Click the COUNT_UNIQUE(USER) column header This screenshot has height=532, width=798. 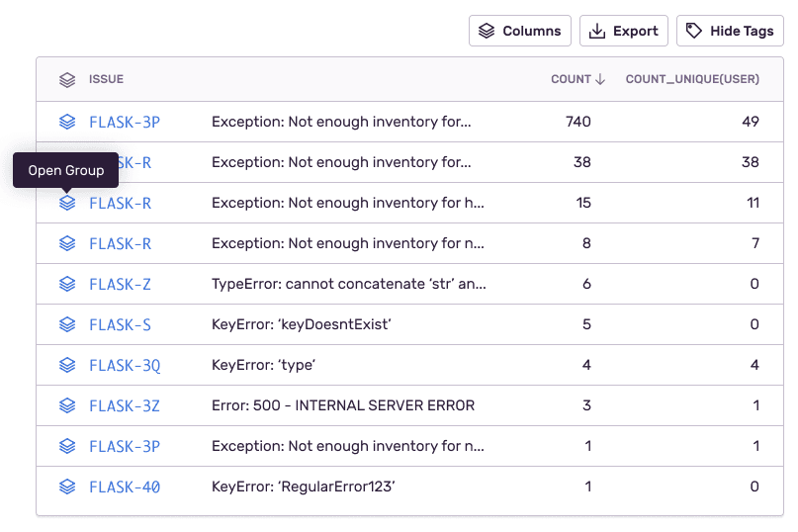click(692, 79)
